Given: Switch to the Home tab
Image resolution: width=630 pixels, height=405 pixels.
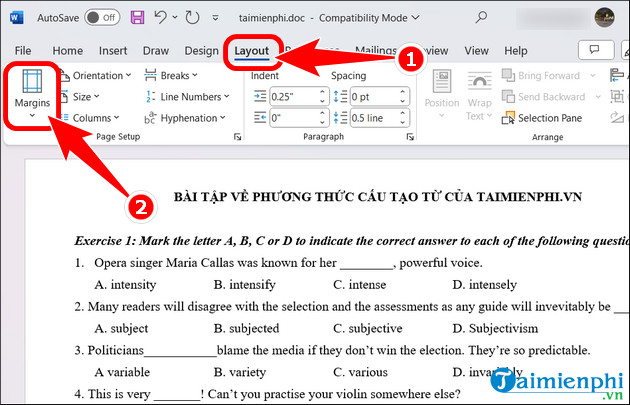Looking at the screenshot, I should (68, 51).
